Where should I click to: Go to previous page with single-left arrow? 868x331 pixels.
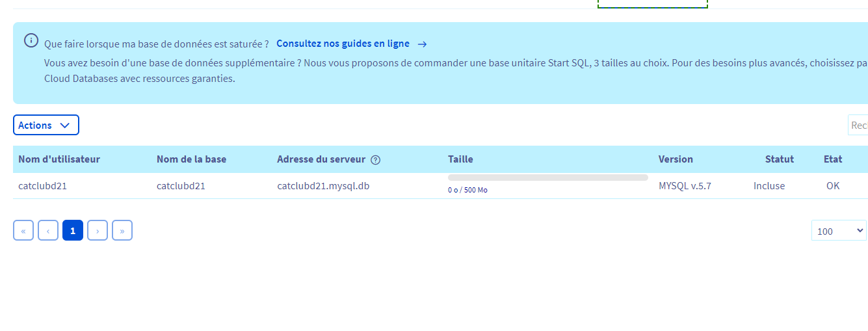coord(48,231)
